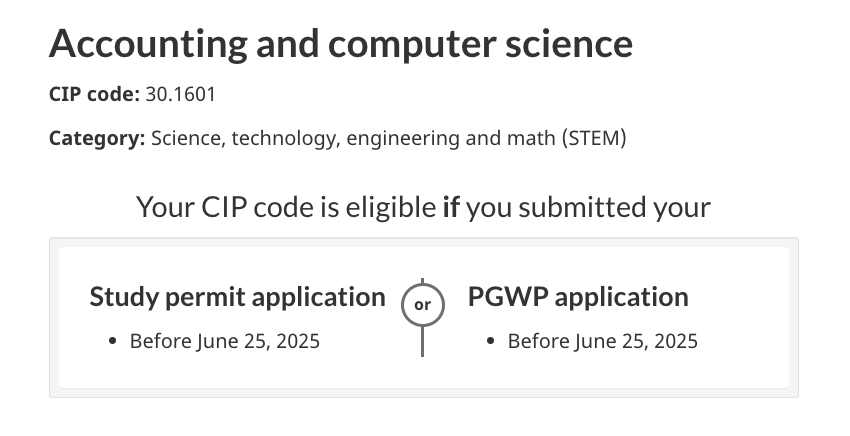Image resolution: width=850 pixels, height=436 pixels.
Task: Click the bold "if" word in the eligibility heading
Action: click(x=451, y=207)
